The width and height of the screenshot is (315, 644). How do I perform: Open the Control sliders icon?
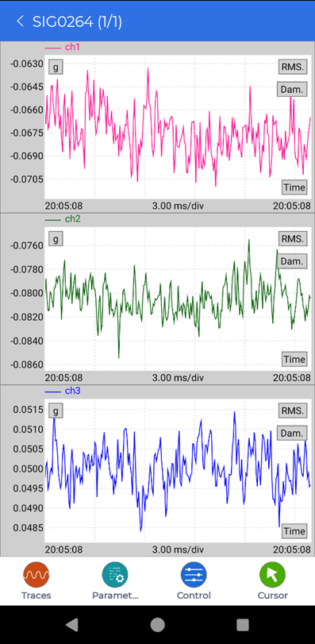click(x=194, y=575)
